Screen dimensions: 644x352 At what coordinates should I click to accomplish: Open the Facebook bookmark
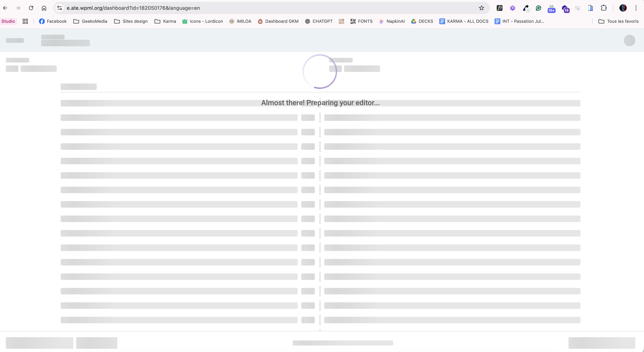(x=53, y=21)
